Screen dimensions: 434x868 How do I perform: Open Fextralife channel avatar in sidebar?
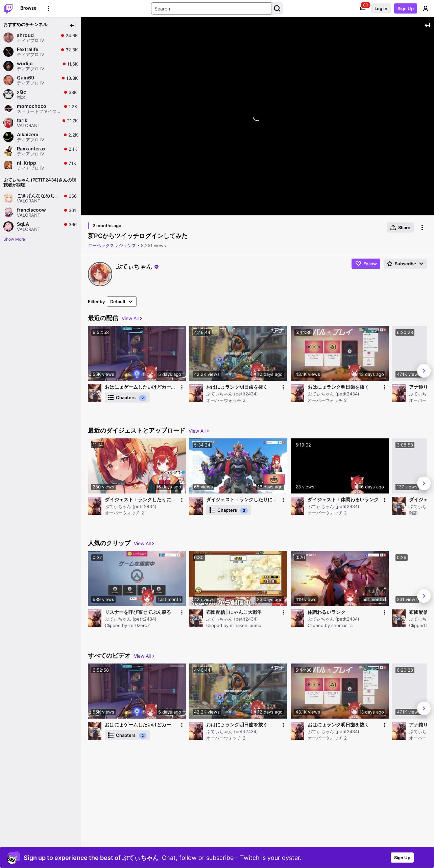tap(8, 52)
